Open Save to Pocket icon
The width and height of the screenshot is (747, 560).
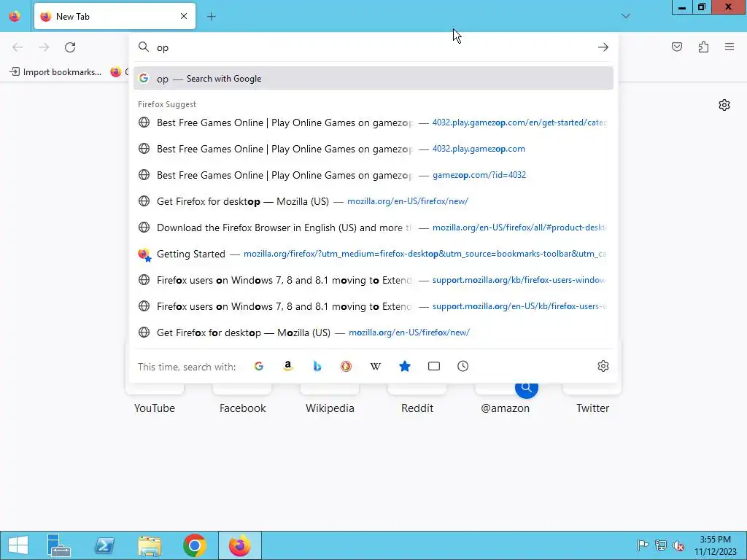[x=677, y=47]
